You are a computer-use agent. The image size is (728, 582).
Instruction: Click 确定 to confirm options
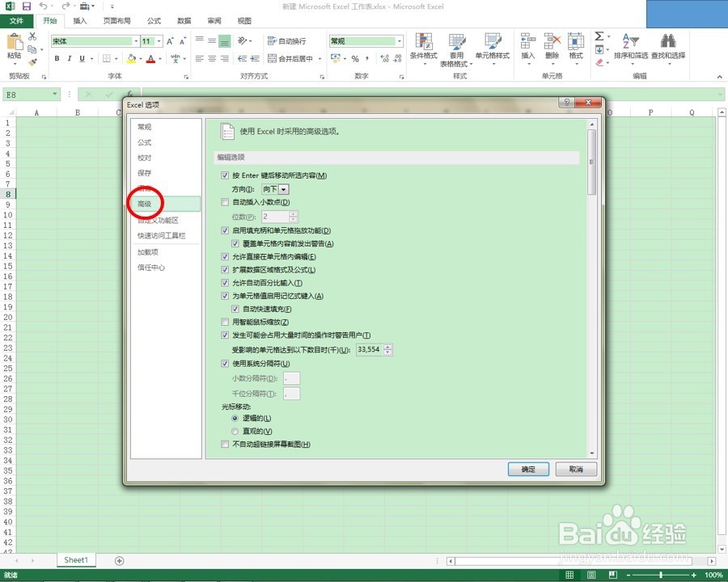coord(528,469)
